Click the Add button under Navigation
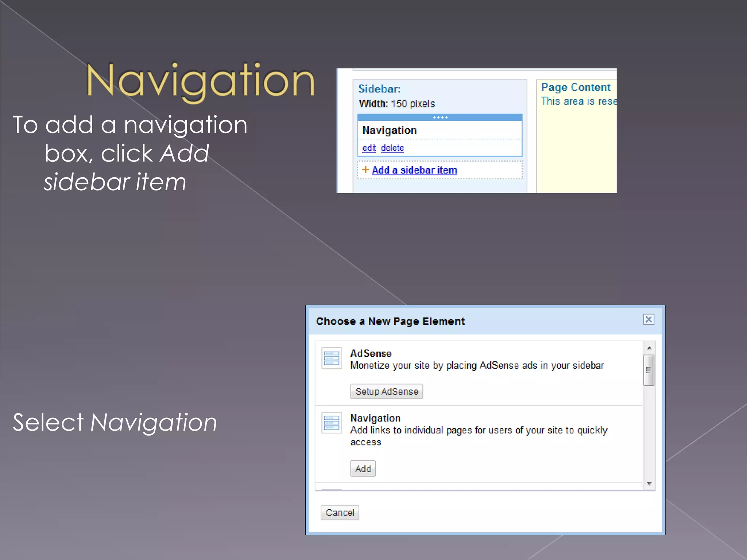Viewport: 747px width, 560px height. point(363,468)
